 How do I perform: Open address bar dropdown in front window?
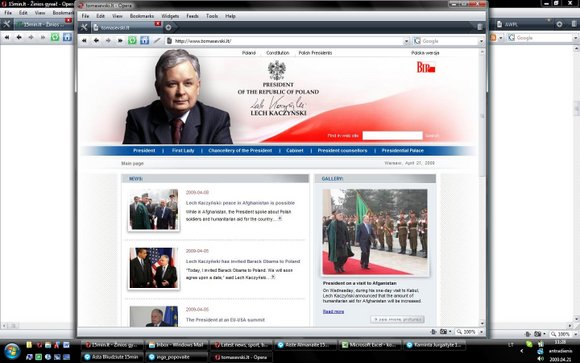click(x=406, y=41)
